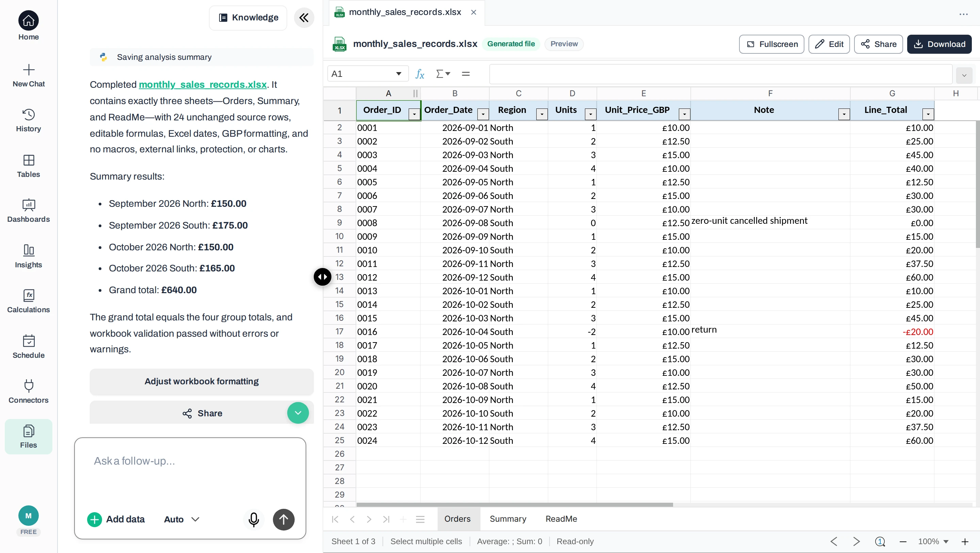Expand the cell name box dropdown
Viewport: 980px width, 553px height.
398,74
